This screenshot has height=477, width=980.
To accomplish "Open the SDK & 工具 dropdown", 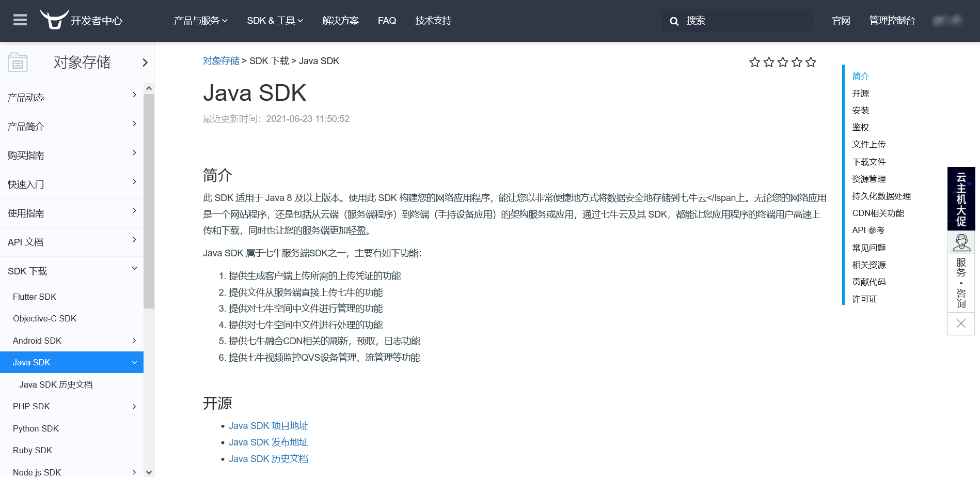I will (275, 21).
